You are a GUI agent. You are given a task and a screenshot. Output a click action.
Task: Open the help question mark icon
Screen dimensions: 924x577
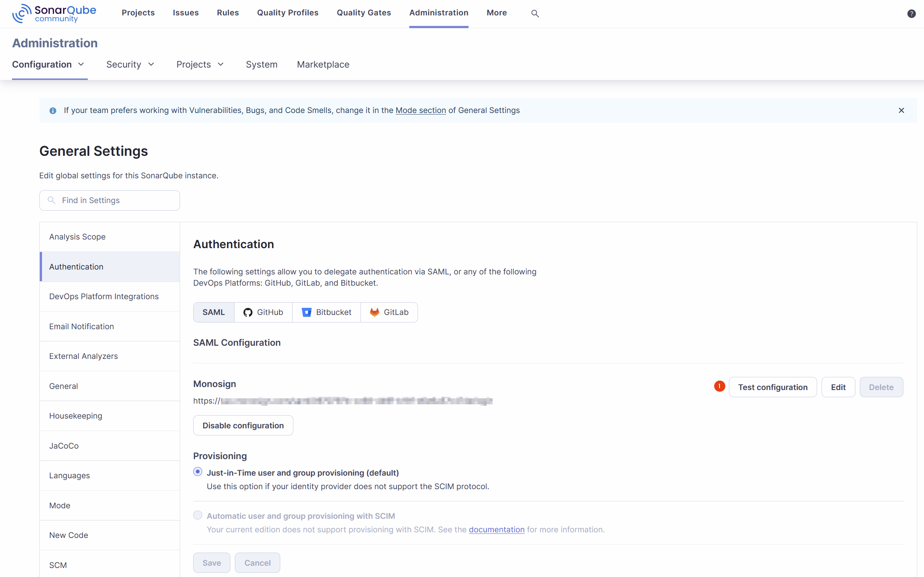[911, 14]
